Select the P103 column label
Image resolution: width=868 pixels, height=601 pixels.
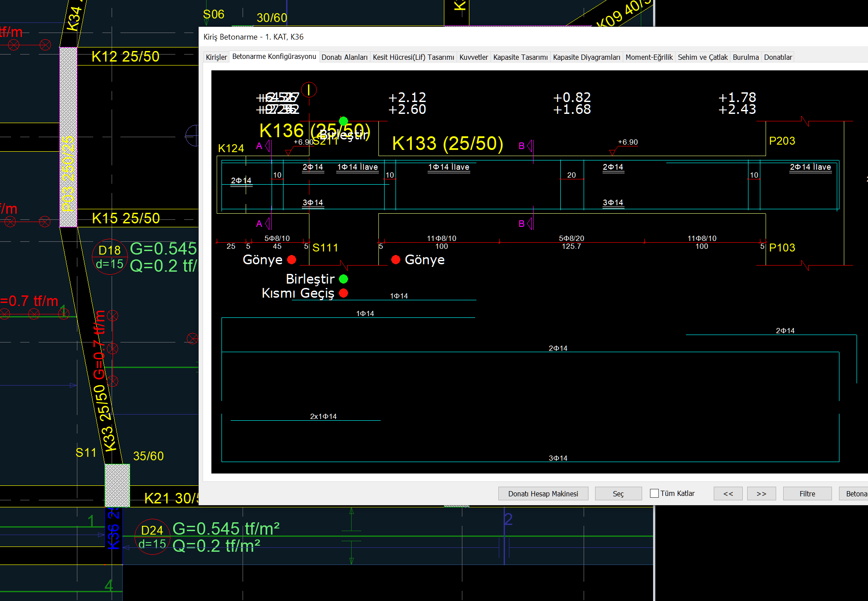pos(782,248)
